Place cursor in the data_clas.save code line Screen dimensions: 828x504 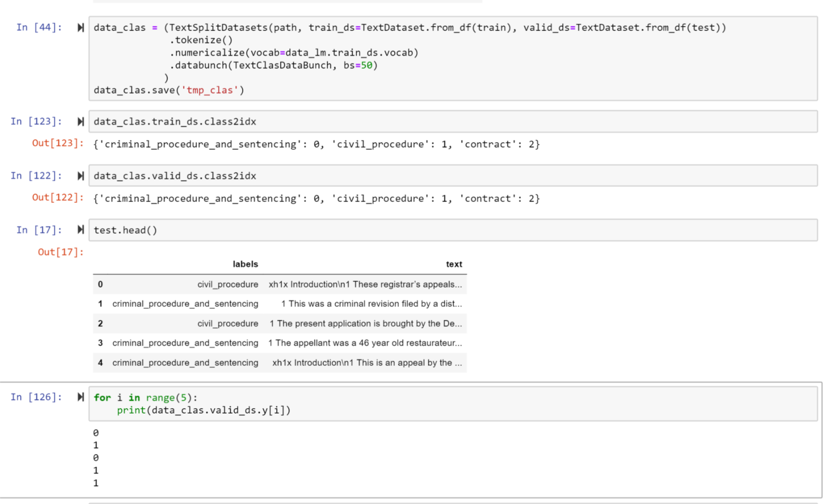coord(168,90)
